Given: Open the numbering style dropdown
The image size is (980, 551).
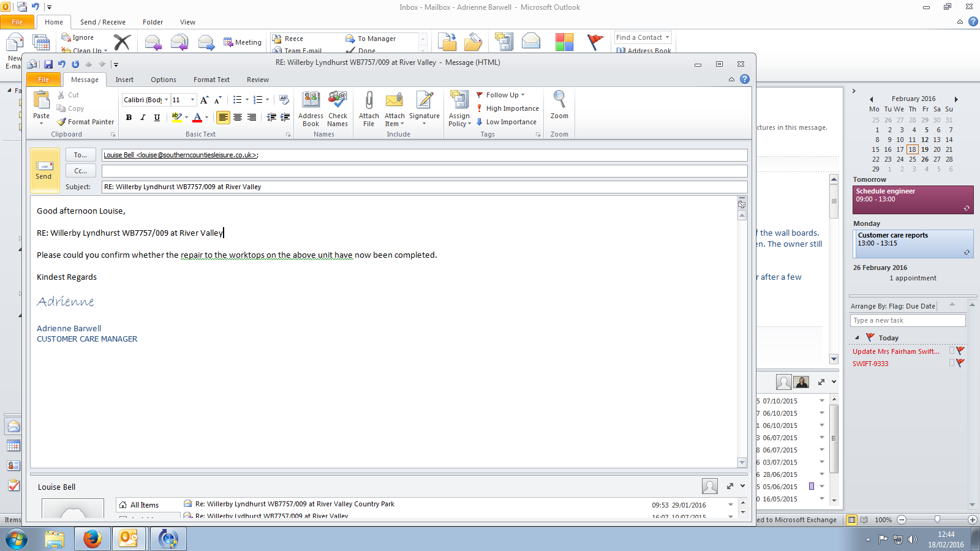Looking at the screenshot, I should (267, 100).
